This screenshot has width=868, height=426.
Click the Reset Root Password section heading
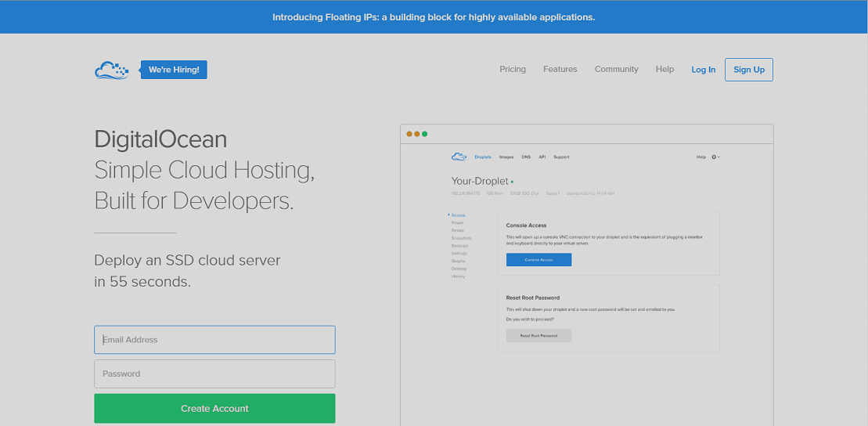(x=532, y=298)
